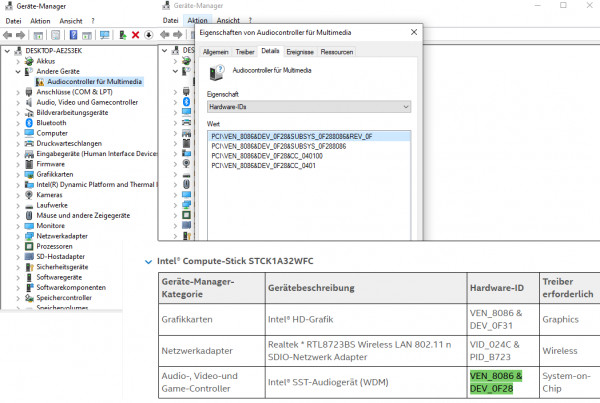Select the Computer category label

point(52,133)
